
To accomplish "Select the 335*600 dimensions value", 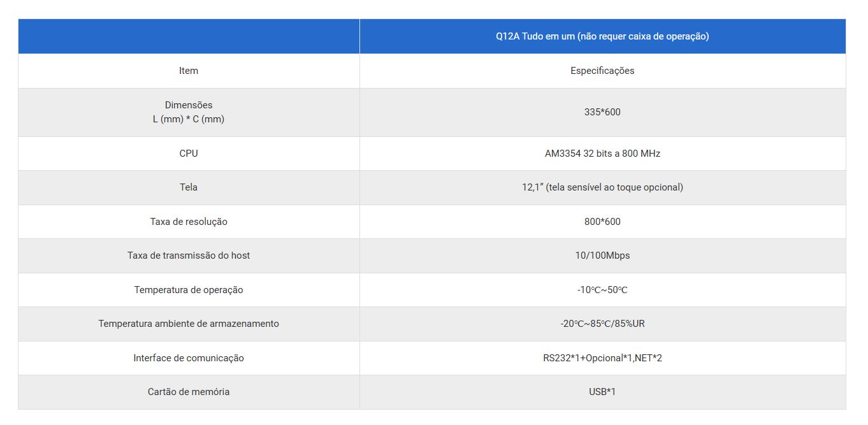I will 602,112.
